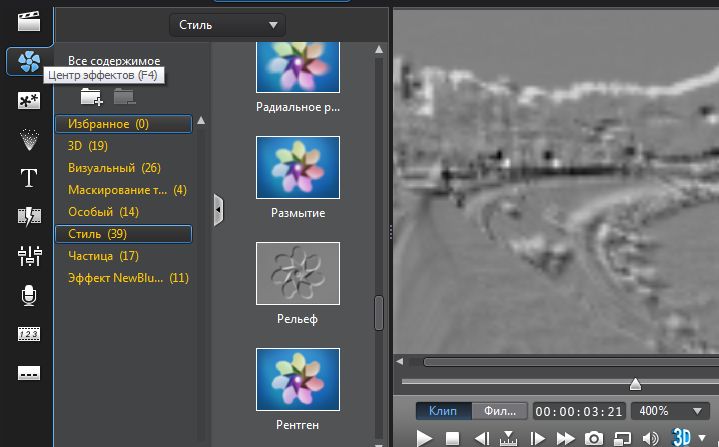Collapse the tag list panel arrow
This screenshot has height=447, width=719.
point(218,209)
